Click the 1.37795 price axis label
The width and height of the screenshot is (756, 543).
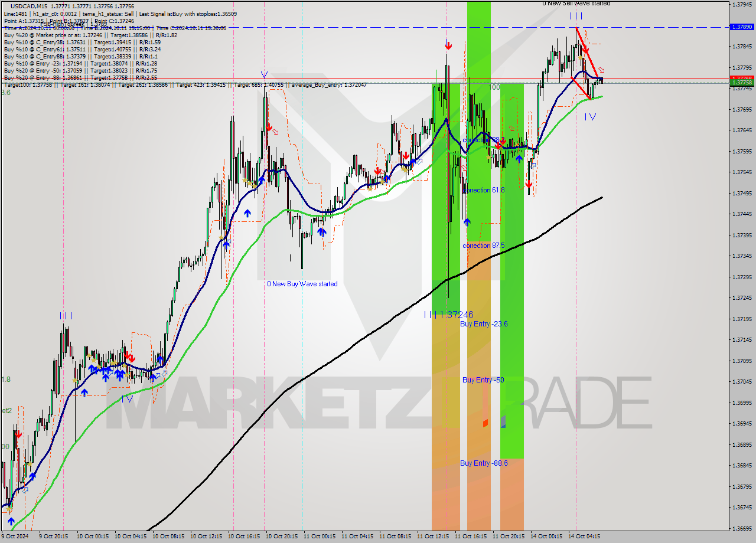pos(742,67)
